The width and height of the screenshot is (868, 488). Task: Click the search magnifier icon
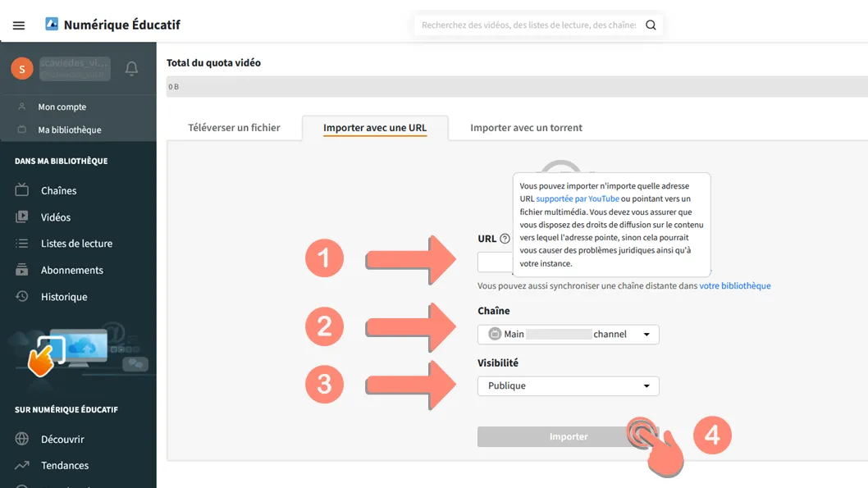(651, 25)
